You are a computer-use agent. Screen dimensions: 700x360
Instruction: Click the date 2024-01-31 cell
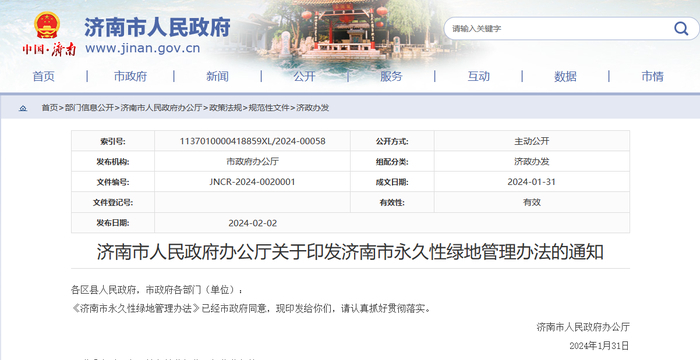coord(532,182)
